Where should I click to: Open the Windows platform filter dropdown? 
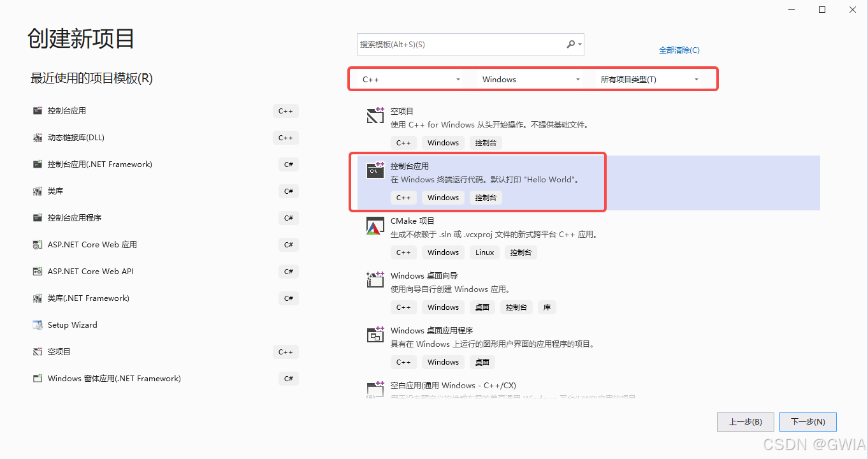(532, 79)
